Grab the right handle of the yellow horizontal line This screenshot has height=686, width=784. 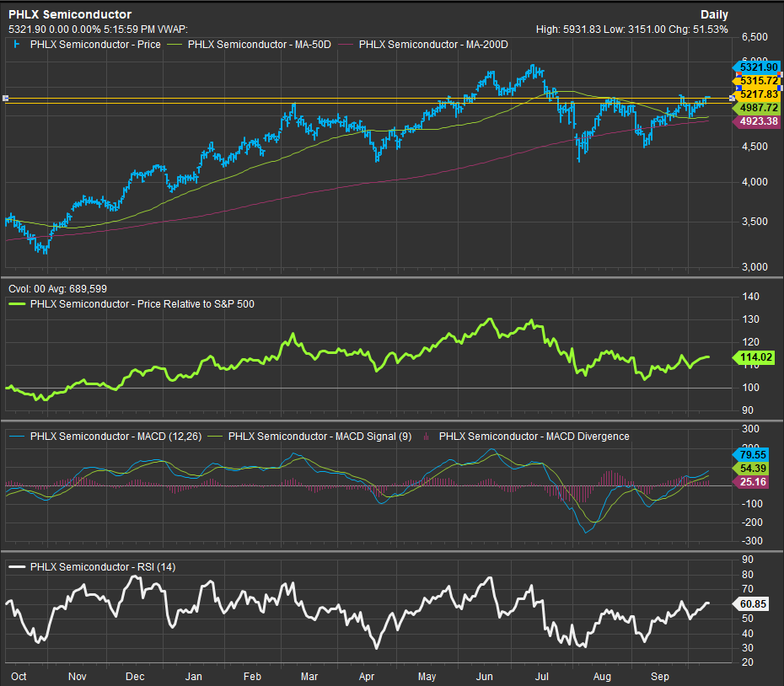coord(732,98)
